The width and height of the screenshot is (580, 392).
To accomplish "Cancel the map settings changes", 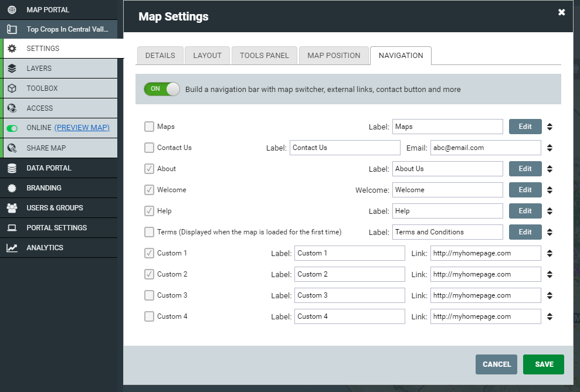I will (x=496, y=364).
